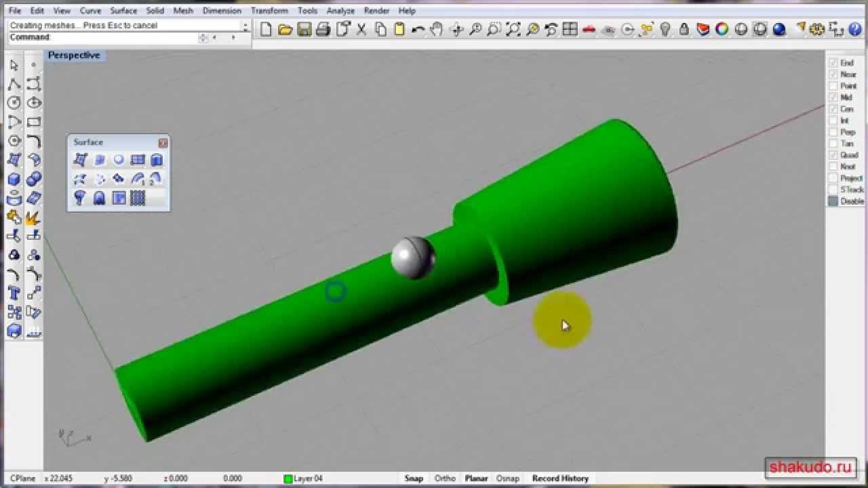Open the Analyze menu
Viewport: 868px width, 488px height.
coord(340,11)
